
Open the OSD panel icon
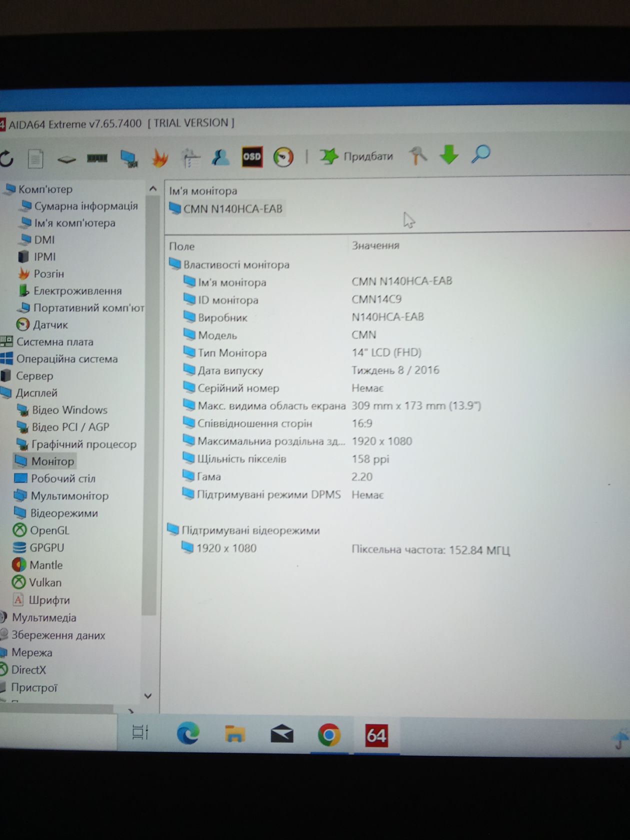(252, 157)
